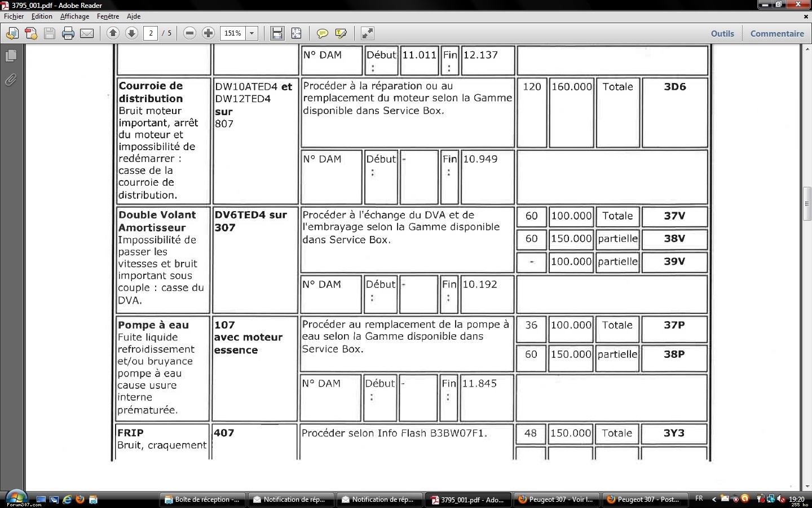The width and height of the screenshot is (812, 508).
Task: Open the Outils pane
Action: pos(722,34)
